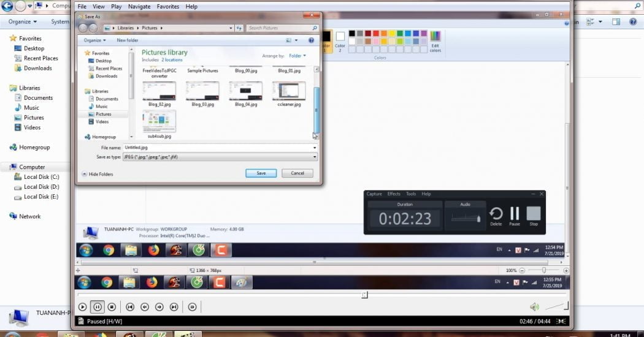Open Organize dropdown in Save As dialog
Screen dimensions: 644x337
94,40
